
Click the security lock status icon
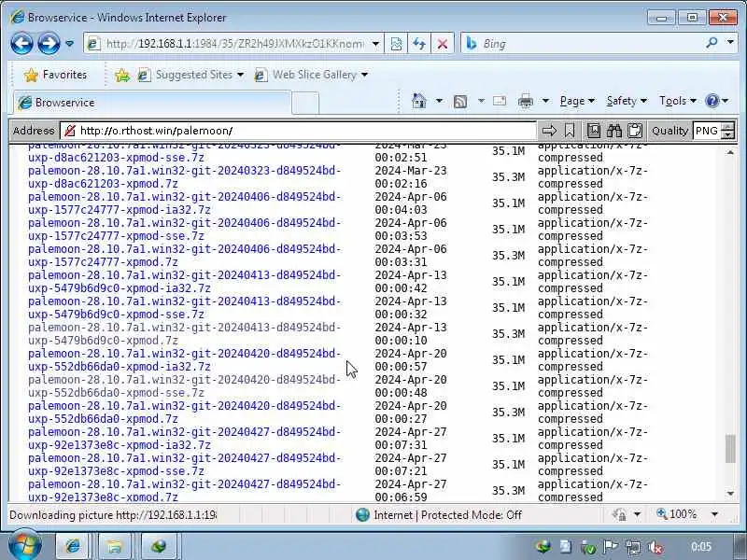tap(619, 515)
